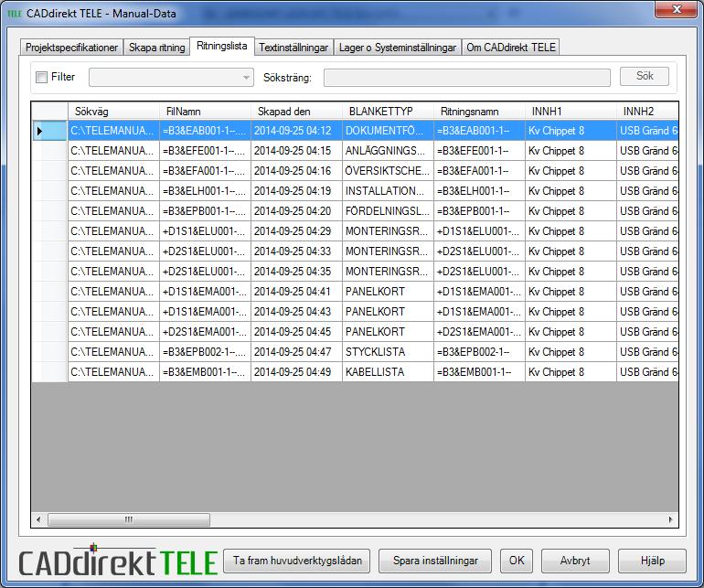Click the Söksträng input field
The width and height of the screenshot is (704, 588).
(x=467, y=77)
